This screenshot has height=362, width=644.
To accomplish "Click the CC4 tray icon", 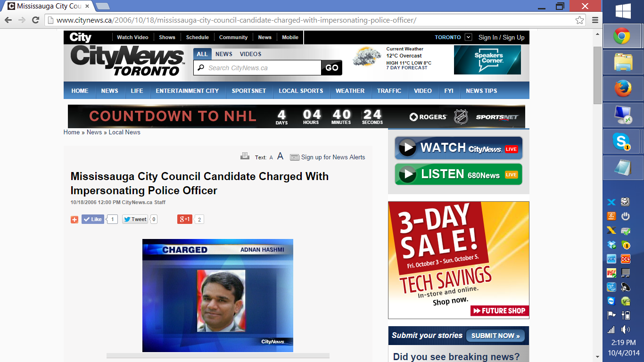I will tap(626, 259).
